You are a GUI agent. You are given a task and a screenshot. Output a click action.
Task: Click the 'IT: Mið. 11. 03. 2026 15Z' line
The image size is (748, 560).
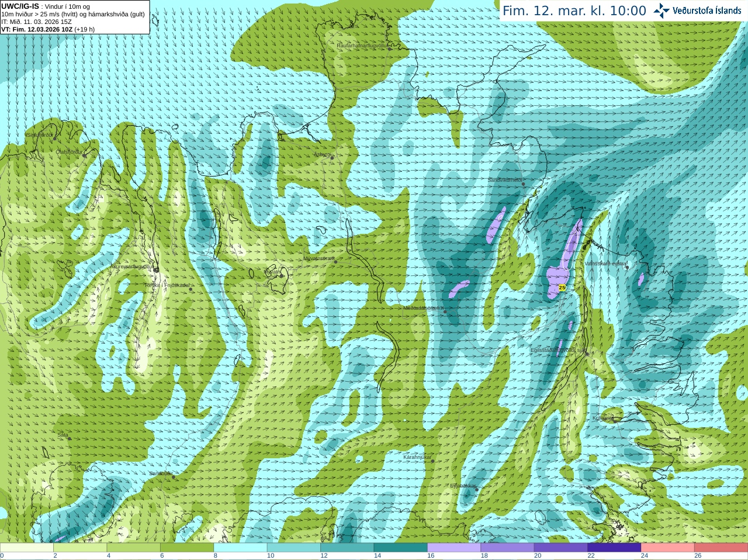pyautogui.click(x=36, y=22)
